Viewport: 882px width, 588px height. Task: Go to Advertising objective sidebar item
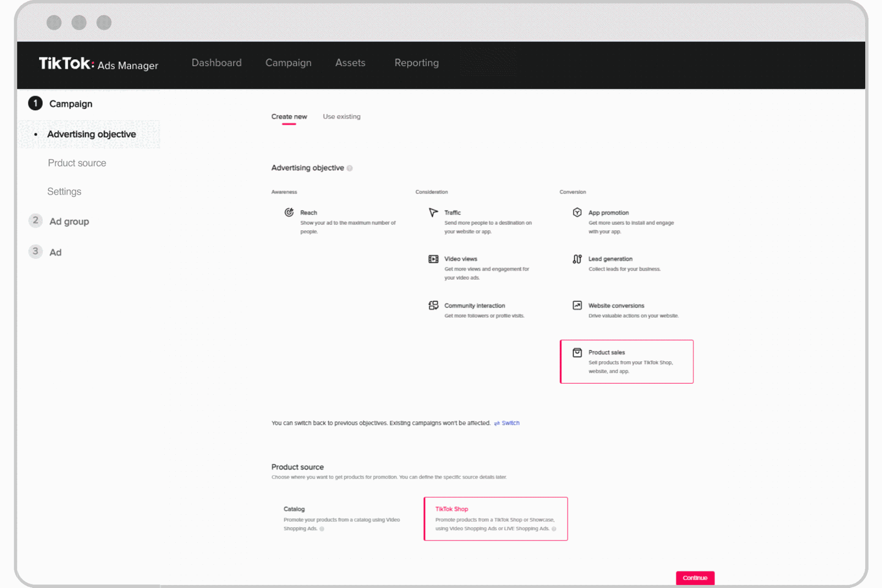(x=91, y=134)
